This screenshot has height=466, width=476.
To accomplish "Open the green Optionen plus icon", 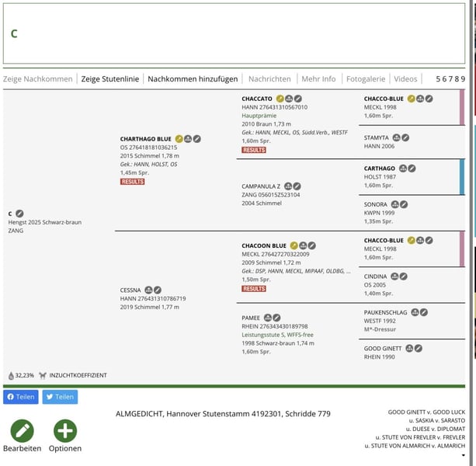I will (x=65, y=430).
